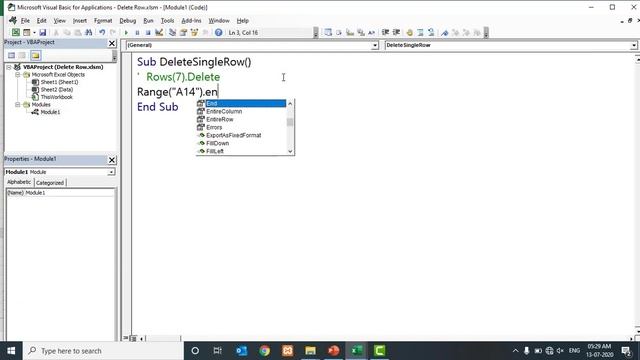Open the DeleteSingleRow procedure dropdown
The width and height of the screenshot is (640, 360).
tap(633, 45)
